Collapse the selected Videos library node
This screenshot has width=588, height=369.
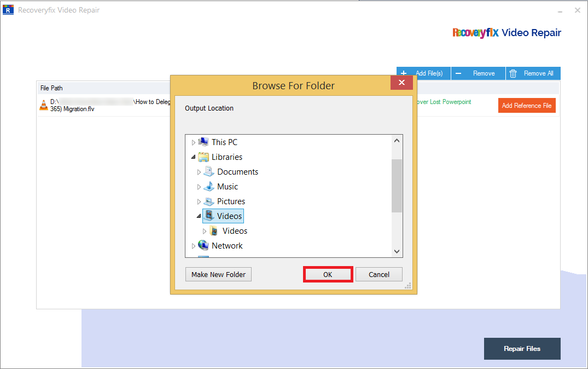(x=199, y=216)
